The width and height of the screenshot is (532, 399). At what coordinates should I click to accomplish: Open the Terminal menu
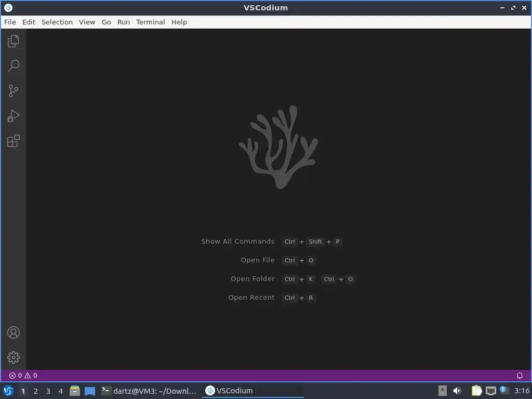click(150, 22)
